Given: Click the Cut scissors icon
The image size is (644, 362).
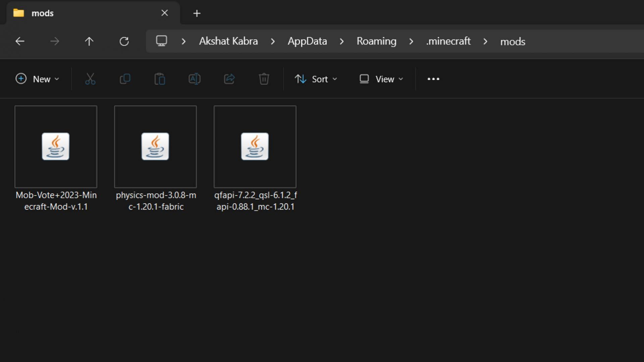Looking at the screenshot, I should [x=90, y=79].
